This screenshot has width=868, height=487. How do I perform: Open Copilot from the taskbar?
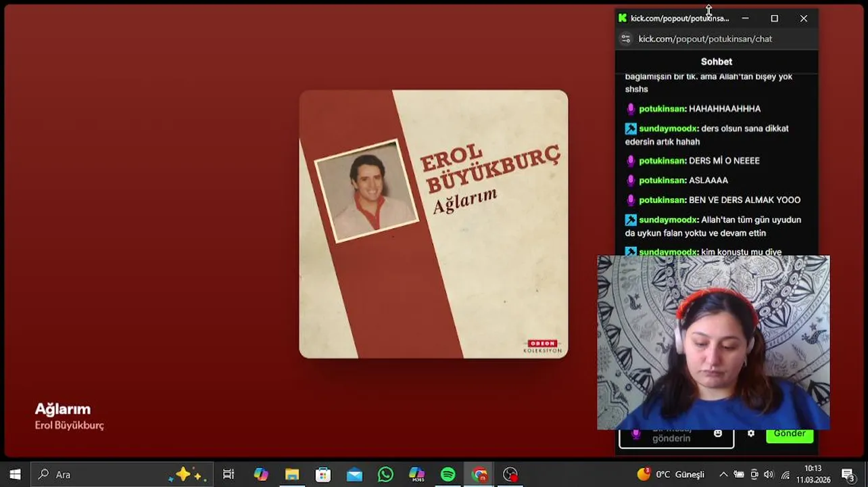(x=261, y=474)
